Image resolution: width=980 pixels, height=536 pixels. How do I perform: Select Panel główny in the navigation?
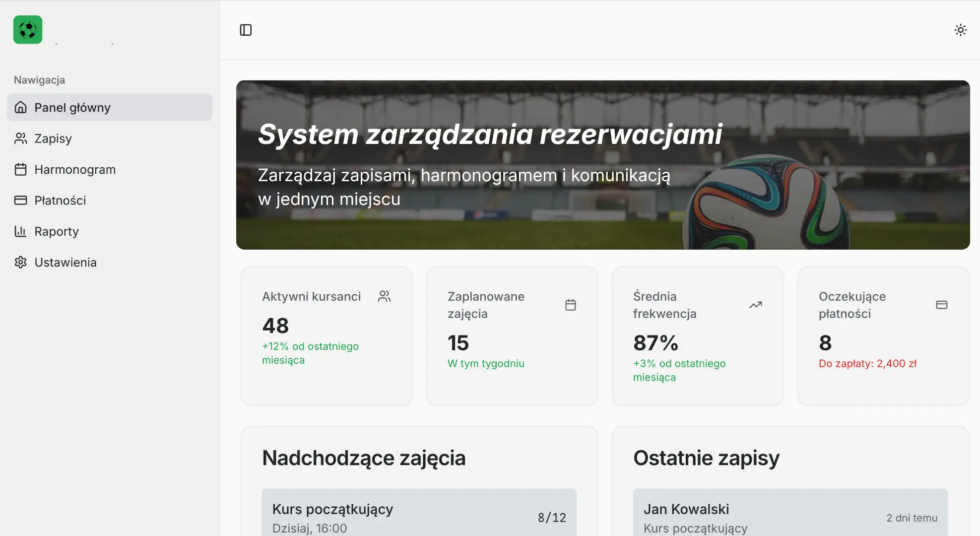pos(71,107)
